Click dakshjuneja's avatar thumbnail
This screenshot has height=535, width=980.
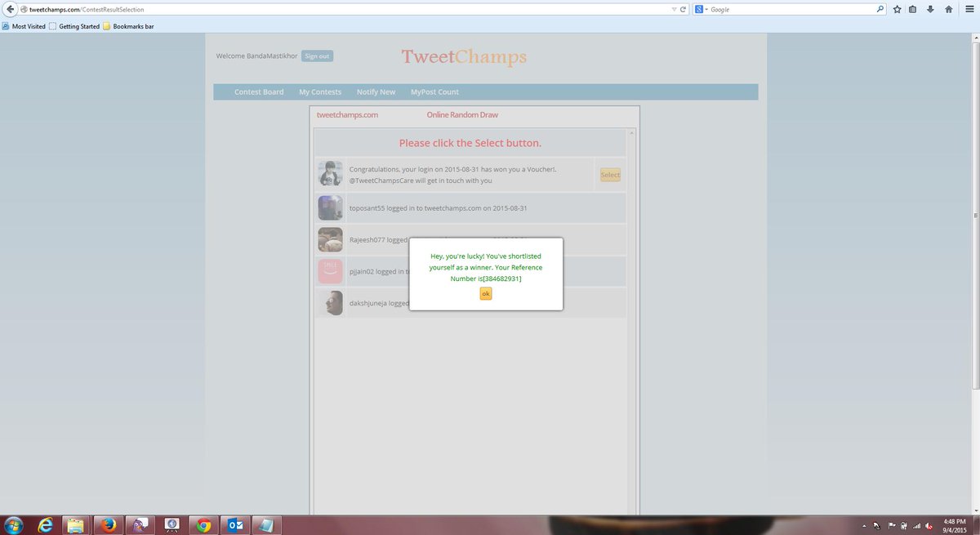330,303
